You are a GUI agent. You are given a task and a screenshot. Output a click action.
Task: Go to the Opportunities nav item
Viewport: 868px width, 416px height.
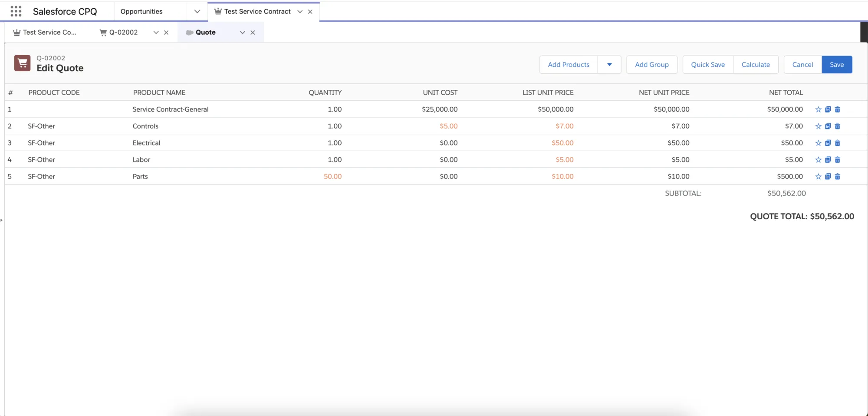tap(141, 11)
